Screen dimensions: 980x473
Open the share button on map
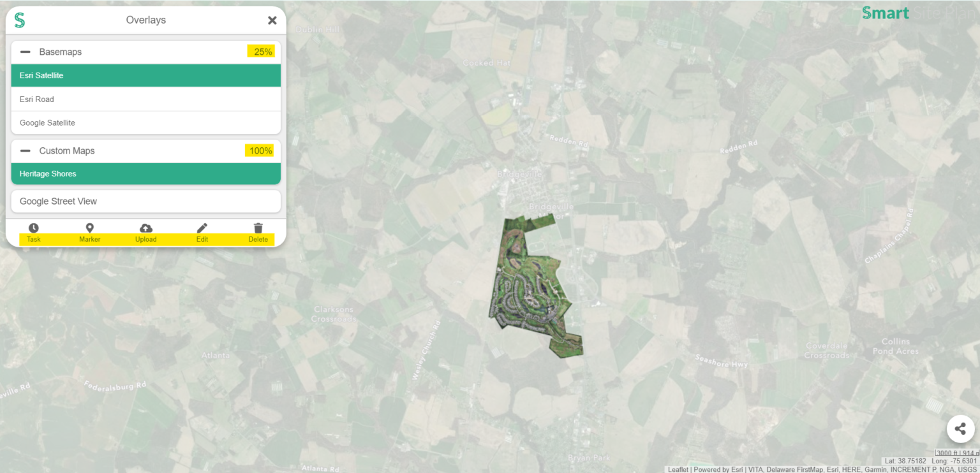tap(960, 429)
